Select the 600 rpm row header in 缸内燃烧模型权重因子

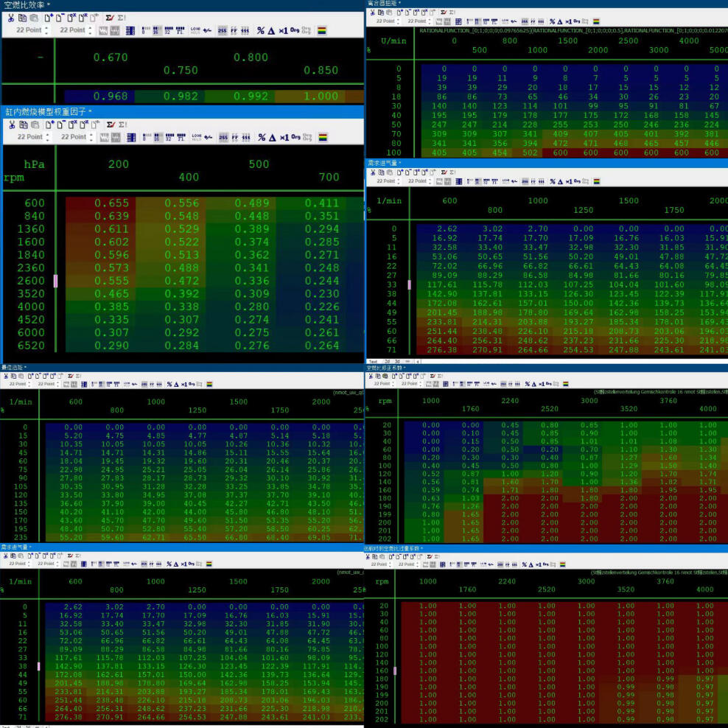[x=34, y=203]
